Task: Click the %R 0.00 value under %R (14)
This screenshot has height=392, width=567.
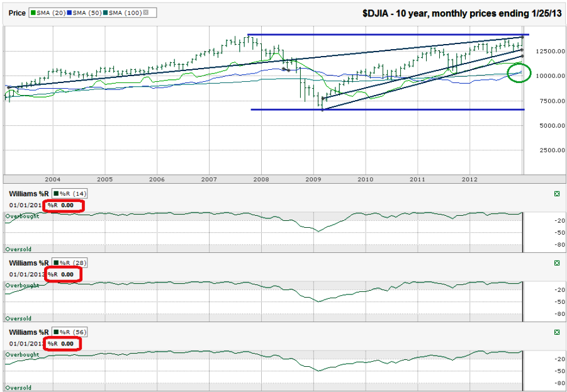Action: click(x=61, y=205)
